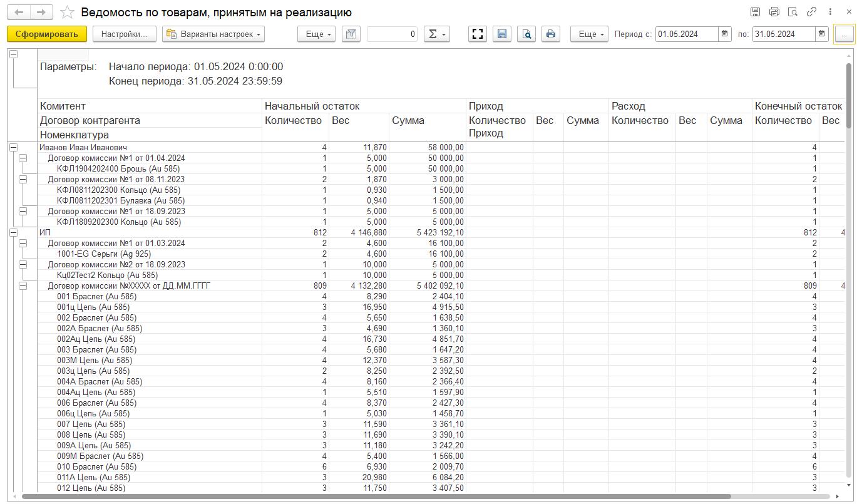Collapse the ИП group
The width and height of the screenshot is (857, 504).
[x=13, y=232]
